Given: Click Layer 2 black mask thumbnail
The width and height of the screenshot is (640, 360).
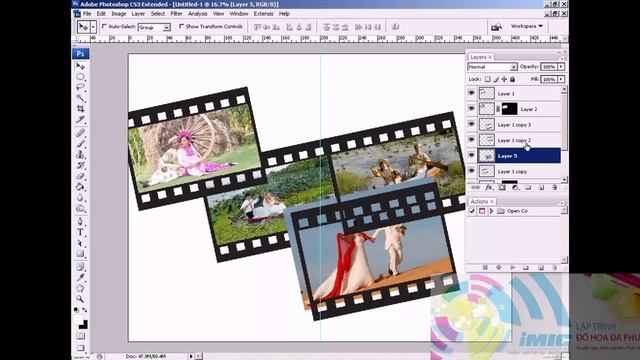Looking at the screenshot, I should pos(509,109).
